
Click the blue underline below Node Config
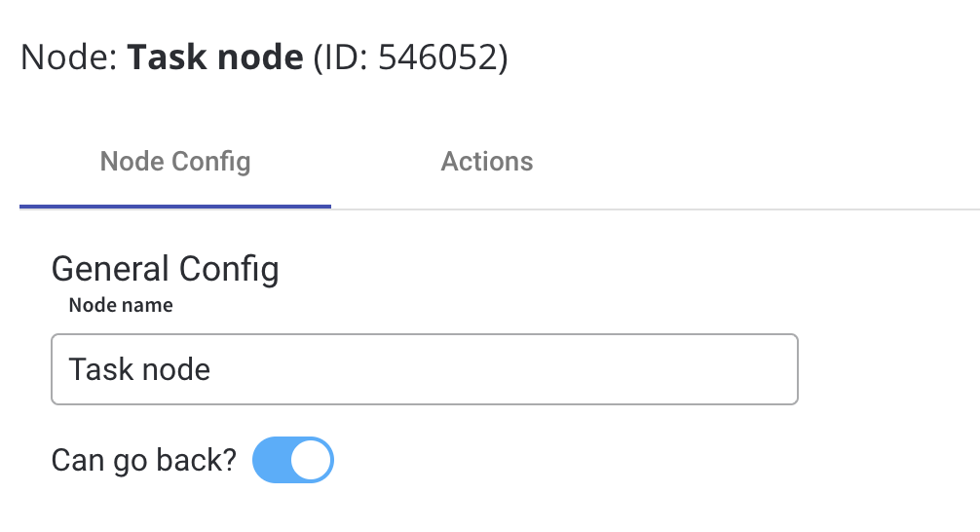click(175, 207)
